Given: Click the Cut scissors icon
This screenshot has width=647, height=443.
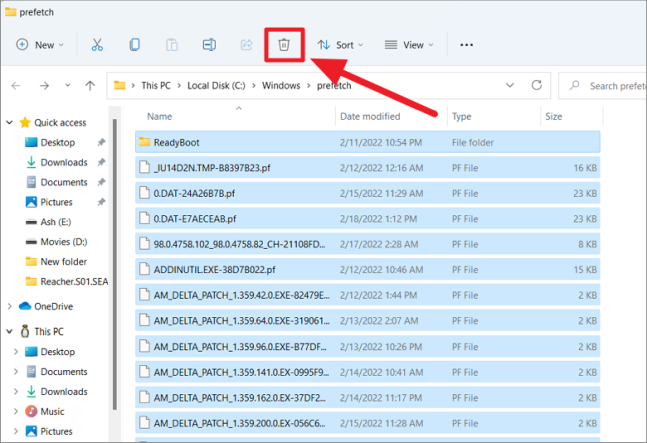Looking at the screenshot, I should [97, 45].
